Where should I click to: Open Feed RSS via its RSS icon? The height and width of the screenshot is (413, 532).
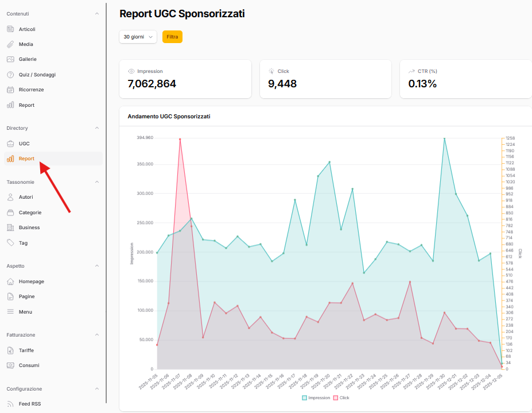[x=10, y=404]
